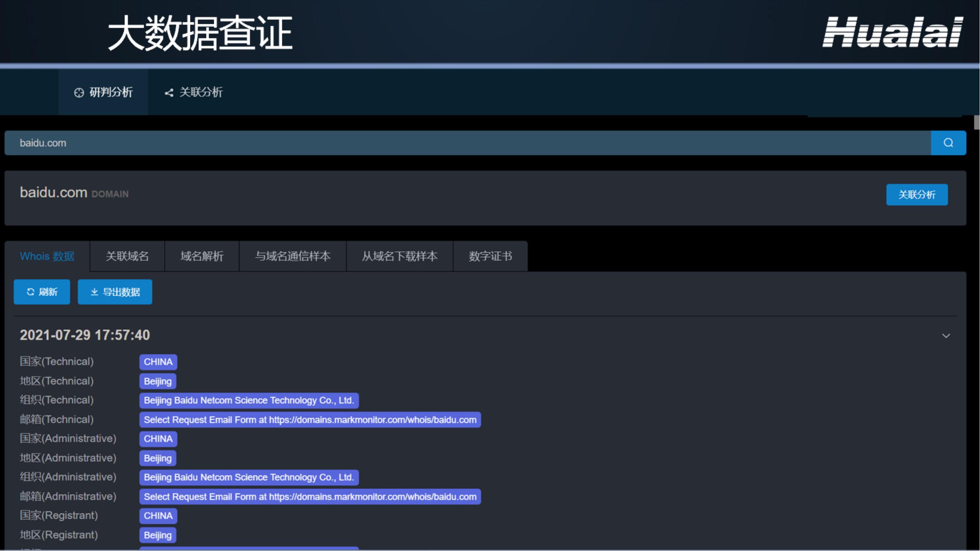980x551 pixels.
Task: Click the 组织(Technical) field label
Action: click(x=57, y=400)
